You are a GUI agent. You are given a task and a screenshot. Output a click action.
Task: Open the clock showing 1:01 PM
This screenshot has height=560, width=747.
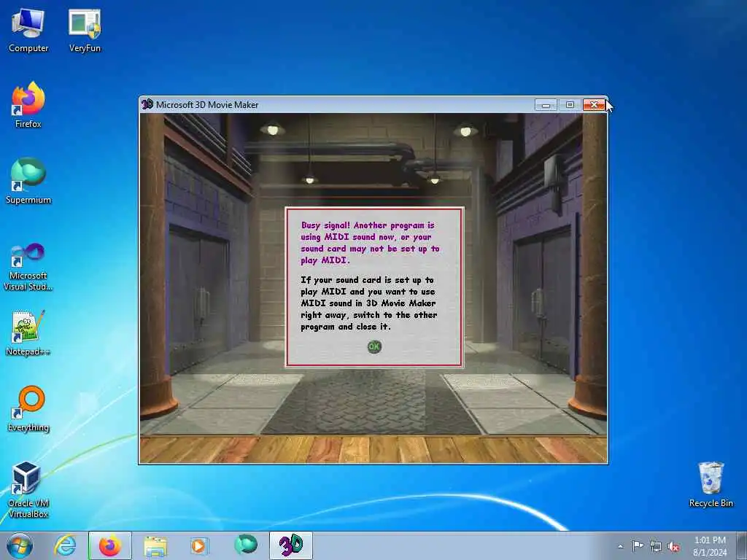[x=710, y=546]
